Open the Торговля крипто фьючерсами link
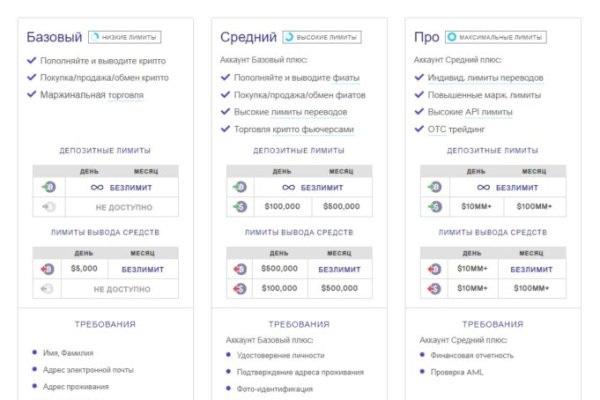 (x=295, y=129)
